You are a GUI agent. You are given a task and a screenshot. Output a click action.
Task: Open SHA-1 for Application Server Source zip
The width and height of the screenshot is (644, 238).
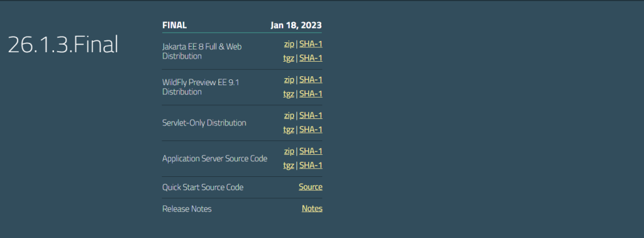[x=311, y=151]
